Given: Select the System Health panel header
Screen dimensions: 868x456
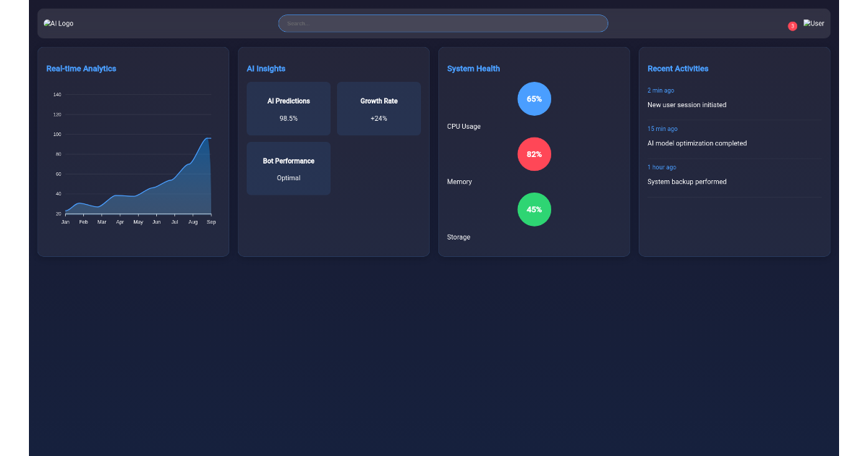Looking at the screenshot, I should point(473,68).
